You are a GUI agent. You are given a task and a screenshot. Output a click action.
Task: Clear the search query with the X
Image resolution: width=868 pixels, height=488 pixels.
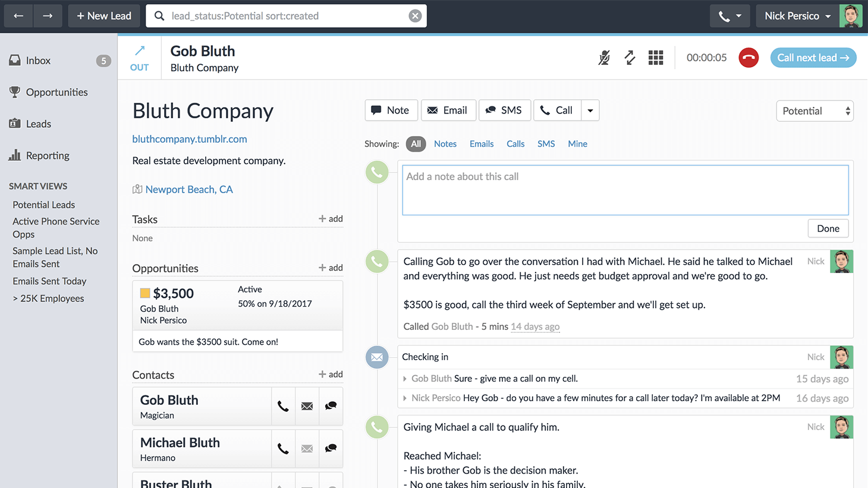point(415,16)
